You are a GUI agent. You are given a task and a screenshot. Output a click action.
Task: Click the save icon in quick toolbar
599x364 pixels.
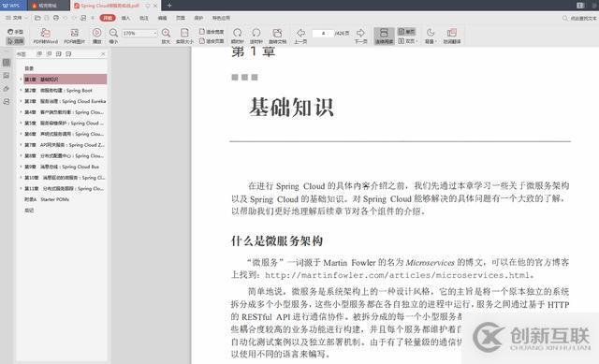(47, 18)
